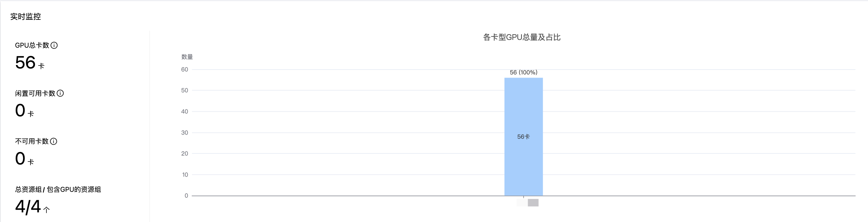
Task: Click the large 56 value under GPU总卡数
Action: click(25, 63)
